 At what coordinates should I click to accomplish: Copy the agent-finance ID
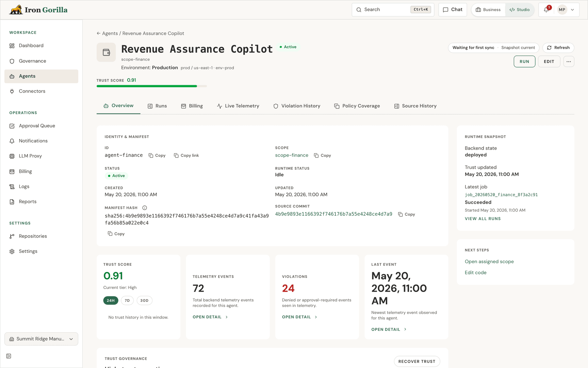pos(157,155)
